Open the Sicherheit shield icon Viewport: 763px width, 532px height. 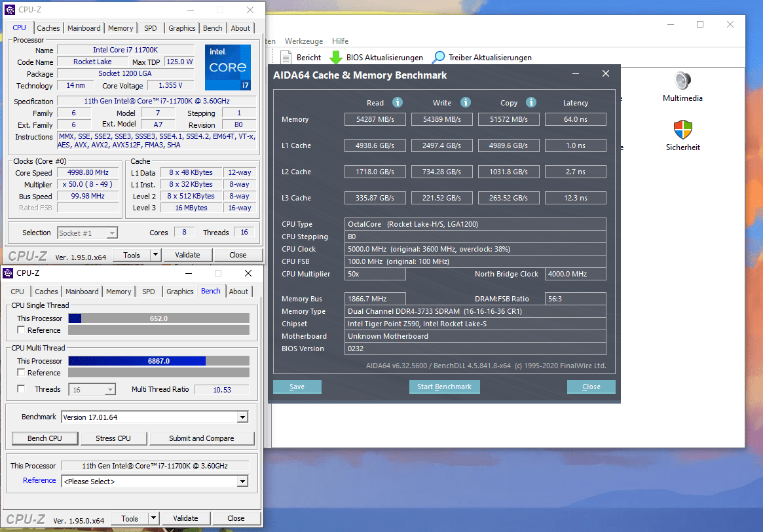683,129
